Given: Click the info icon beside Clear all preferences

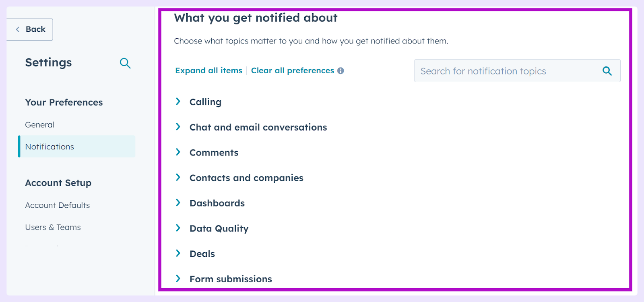Looking at the screenshot, I should 341,71.
